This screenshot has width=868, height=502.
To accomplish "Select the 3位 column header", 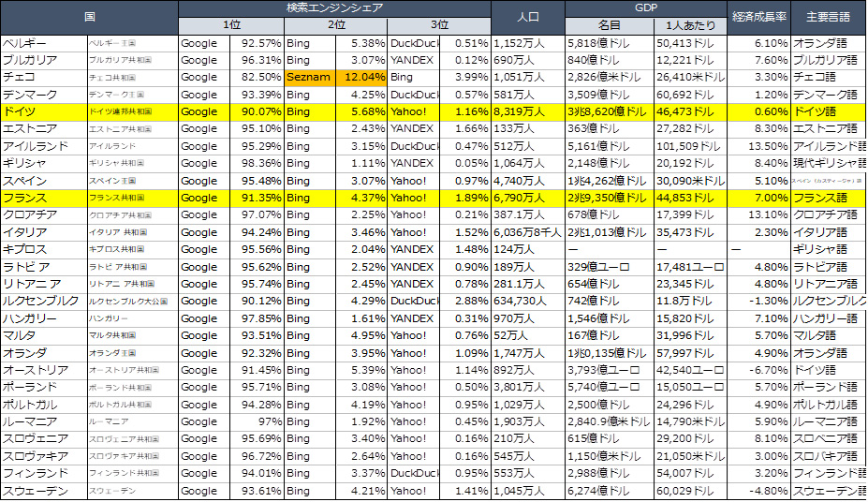I will point(439,25).
